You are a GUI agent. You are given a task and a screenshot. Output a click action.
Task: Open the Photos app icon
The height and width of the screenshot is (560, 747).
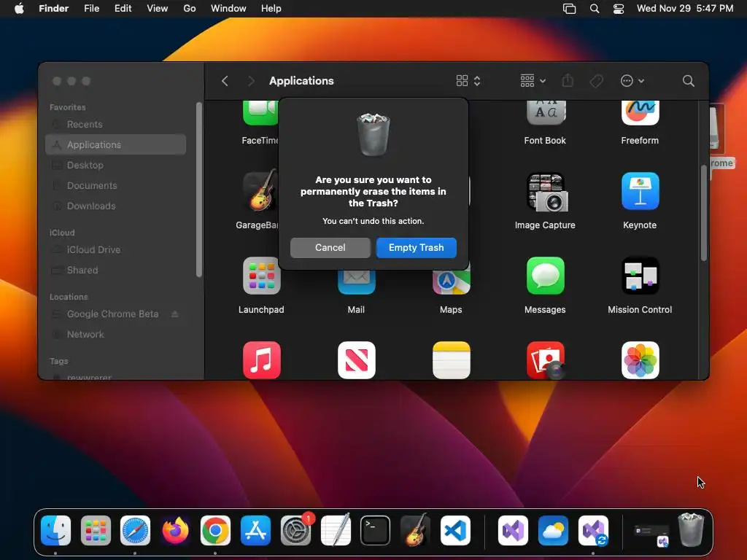[640, 360]
